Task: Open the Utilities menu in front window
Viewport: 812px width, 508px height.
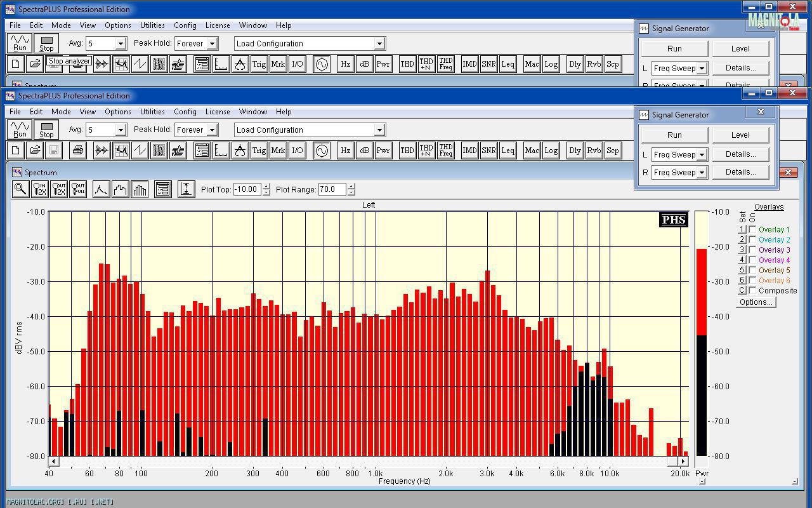Action: pos(152,112)
